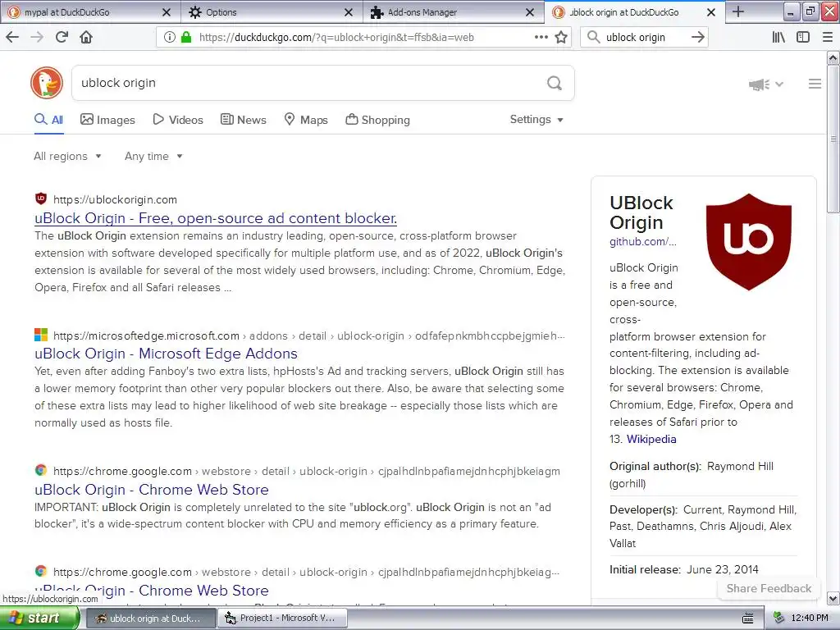Open uBlock Origin Microsoft Edge Addons result
Image resolution: width=840 pixels, height=630 pixels.
coord(166,354)
